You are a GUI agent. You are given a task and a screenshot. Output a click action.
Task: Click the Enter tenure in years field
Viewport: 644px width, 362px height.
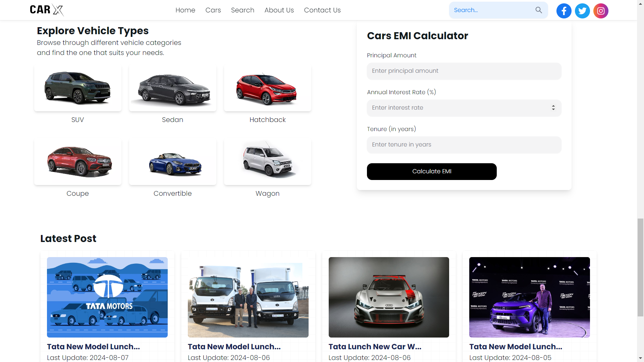[464, 144]
